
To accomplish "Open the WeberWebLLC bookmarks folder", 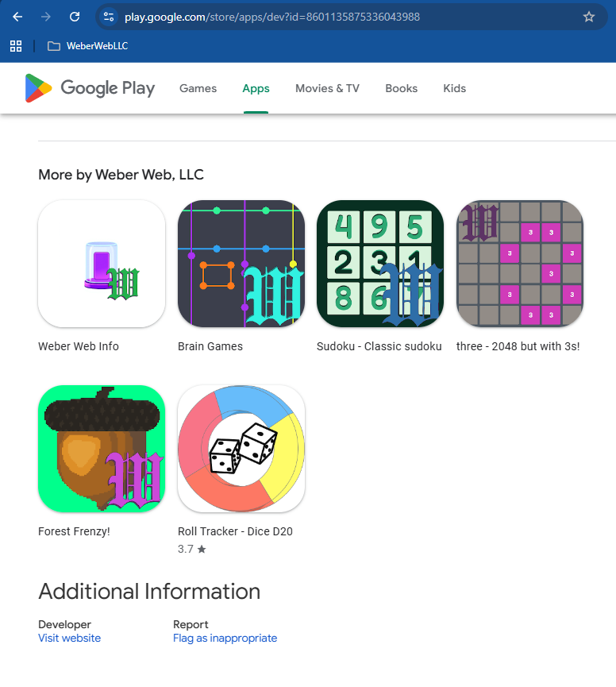I will coord(87,46).
